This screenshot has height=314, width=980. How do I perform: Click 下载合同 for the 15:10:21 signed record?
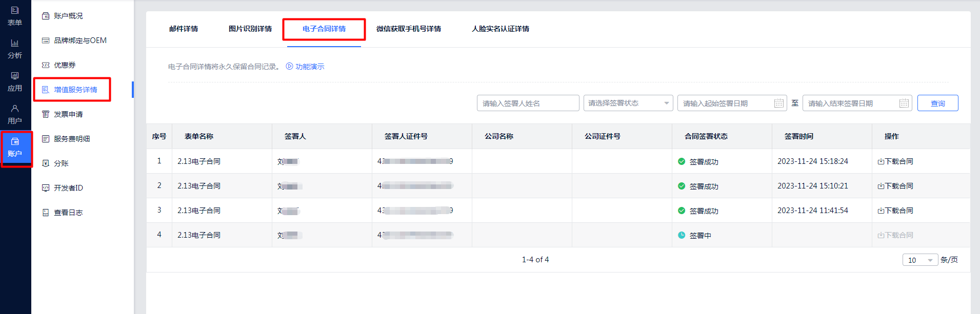tap(895, 186)
